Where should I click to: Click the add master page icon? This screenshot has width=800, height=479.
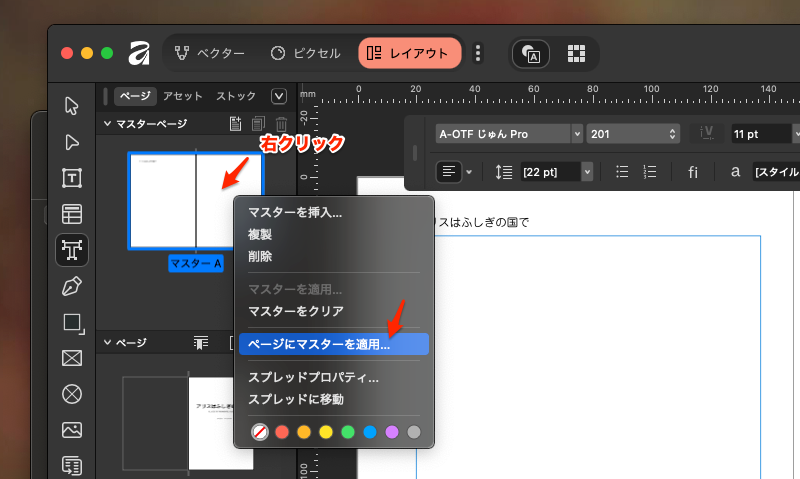point(235,124)
